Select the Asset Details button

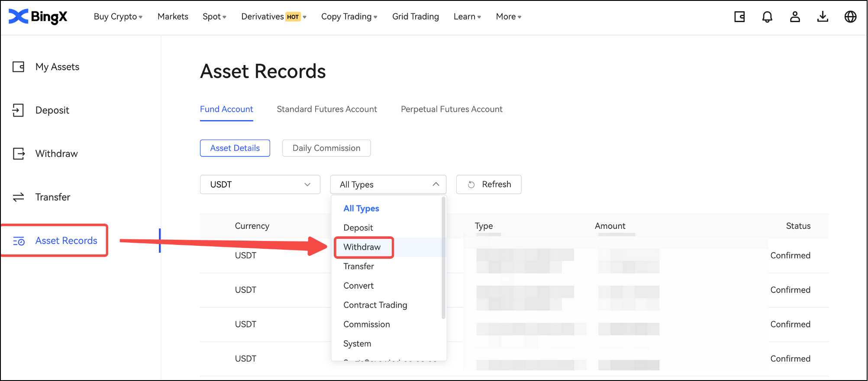coord(235,148)
